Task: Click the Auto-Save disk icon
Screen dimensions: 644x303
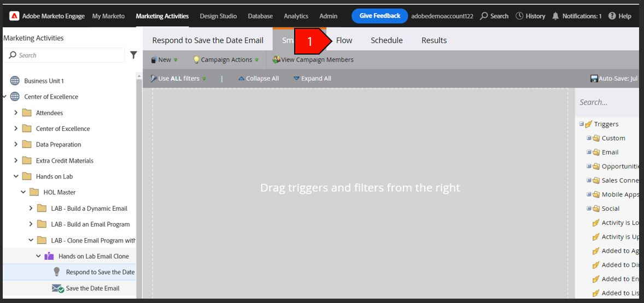Action: point(594,78)
